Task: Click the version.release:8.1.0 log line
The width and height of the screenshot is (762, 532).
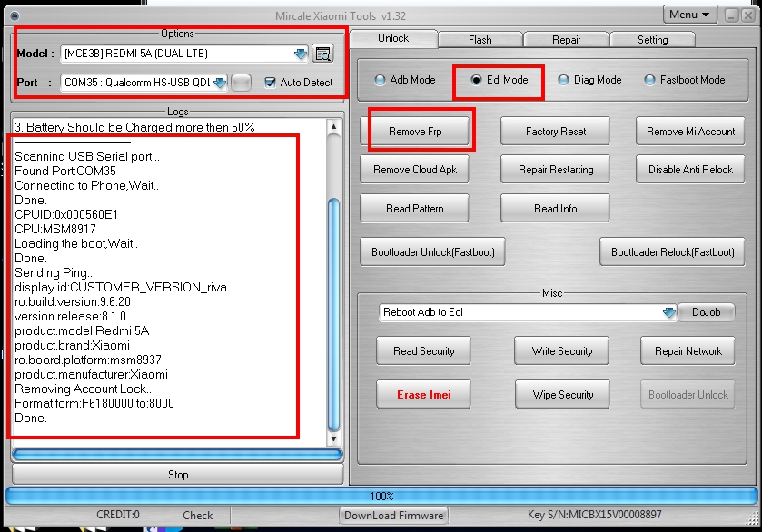Action: (x=71, y=316)
